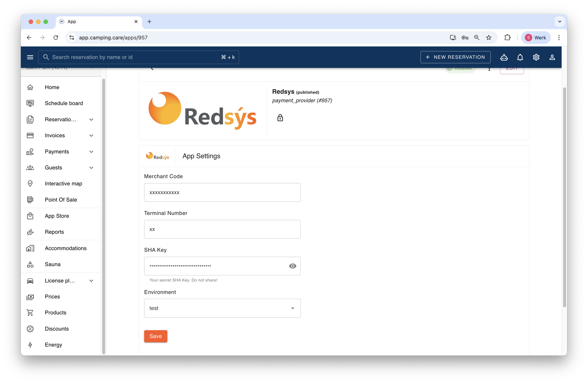Open the Interactive map sidebar item
588x383 pixels.
63,184
